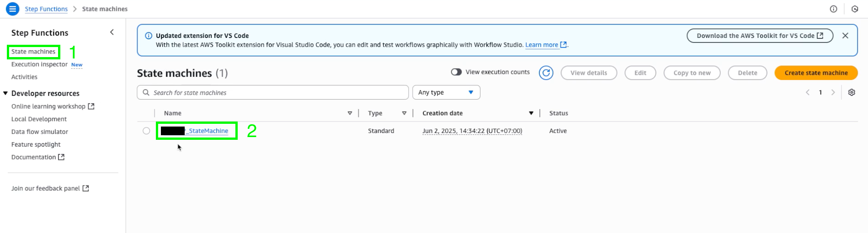Viewport: 868px width, 233px height.
Task: Click external link icon beside Join our feedback panel
Action: (x=85, y=188)
